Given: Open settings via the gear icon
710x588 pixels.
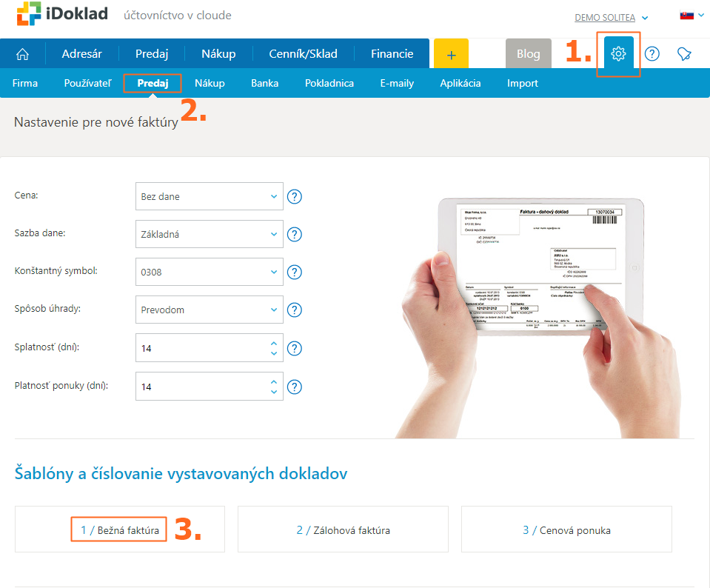Looking at the screenshot, I should [x=618, y=54].
